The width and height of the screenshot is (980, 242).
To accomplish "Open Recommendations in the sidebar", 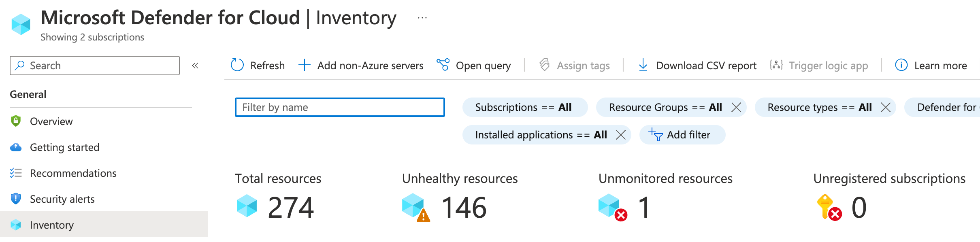I will coord(73,173).
